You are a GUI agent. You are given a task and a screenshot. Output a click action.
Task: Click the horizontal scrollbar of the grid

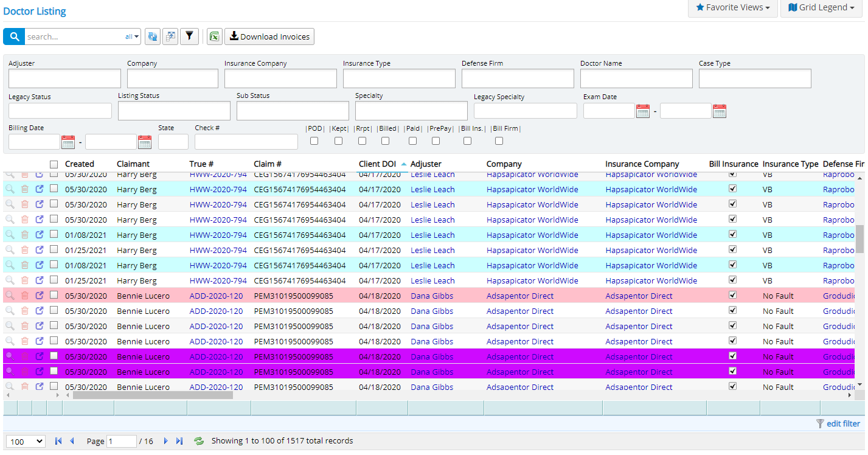[x=152, y=395]
